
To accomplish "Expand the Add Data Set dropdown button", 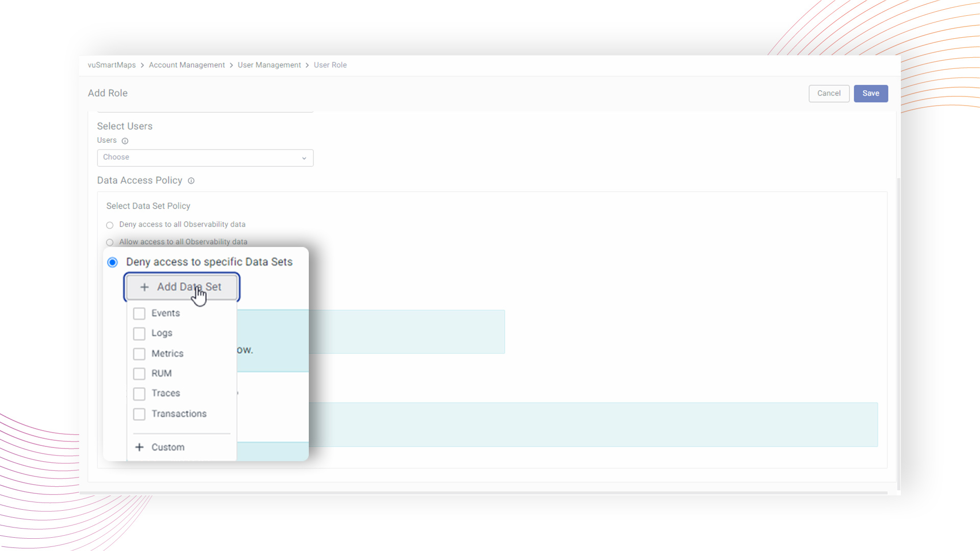I will [182, 287].
